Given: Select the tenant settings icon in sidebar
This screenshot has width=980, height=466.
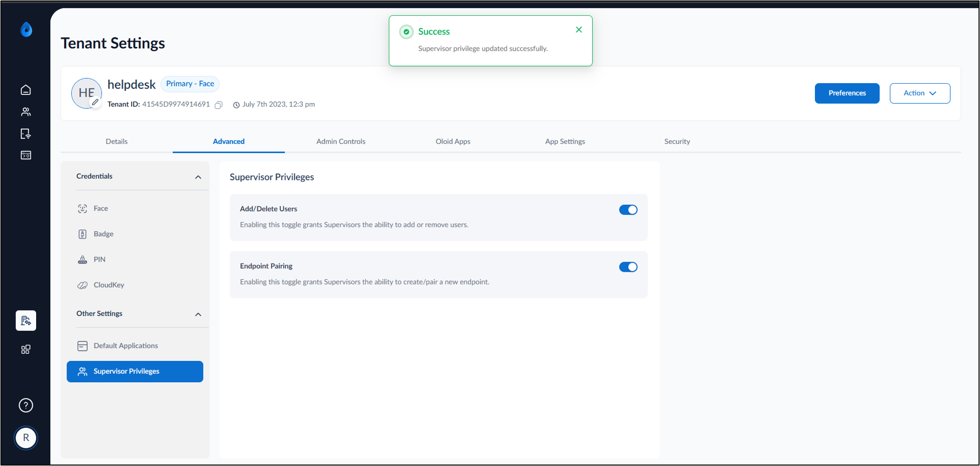Looking at the screenshot, I should [26, 321].
